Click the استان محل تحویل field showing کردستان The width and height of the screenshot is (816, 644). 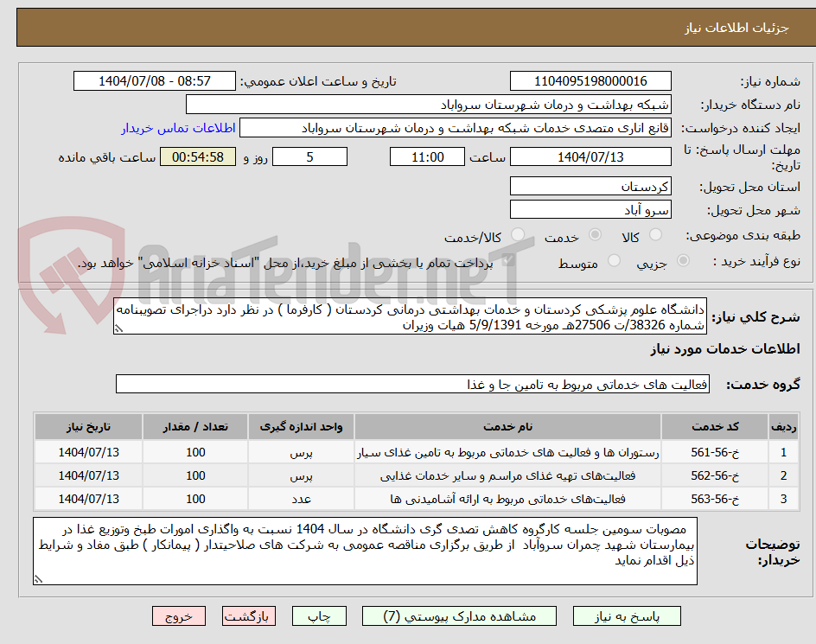[x=590, y=185]
